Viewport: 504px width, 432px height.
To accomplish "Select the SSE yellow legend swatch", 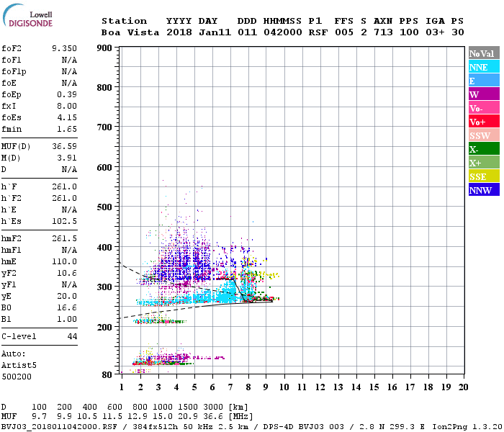I will pyautogui.click(x=484, y=176).
